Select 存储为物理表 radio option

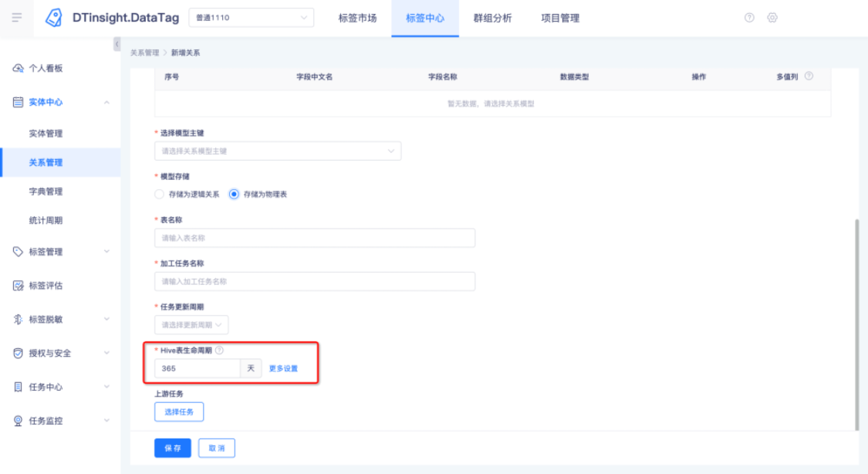tap(234, 195)
